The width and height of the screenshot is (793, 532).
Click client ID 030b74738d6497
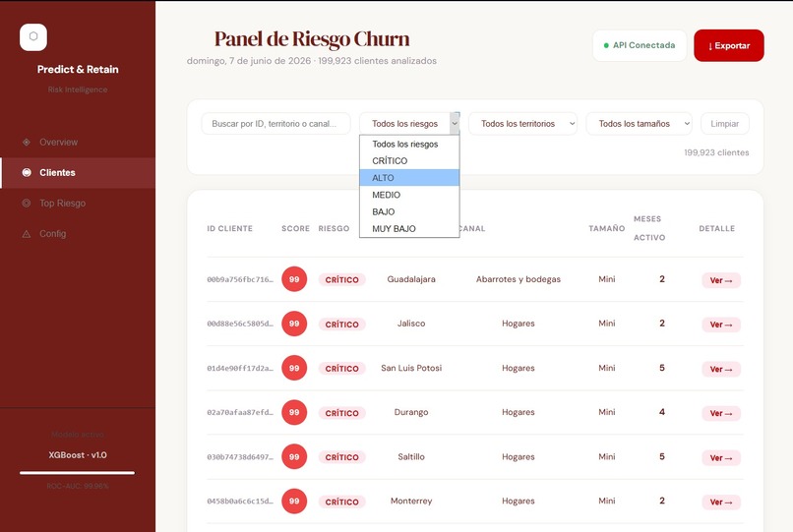tap(240, 456)
